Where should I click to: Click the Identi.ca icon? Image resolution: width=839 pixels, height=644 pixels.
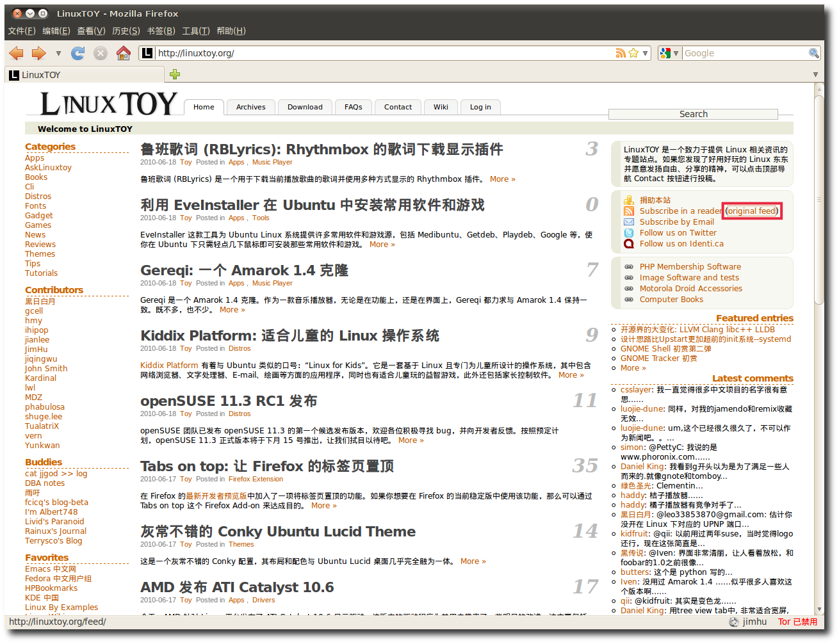click(x=629, y=244)
